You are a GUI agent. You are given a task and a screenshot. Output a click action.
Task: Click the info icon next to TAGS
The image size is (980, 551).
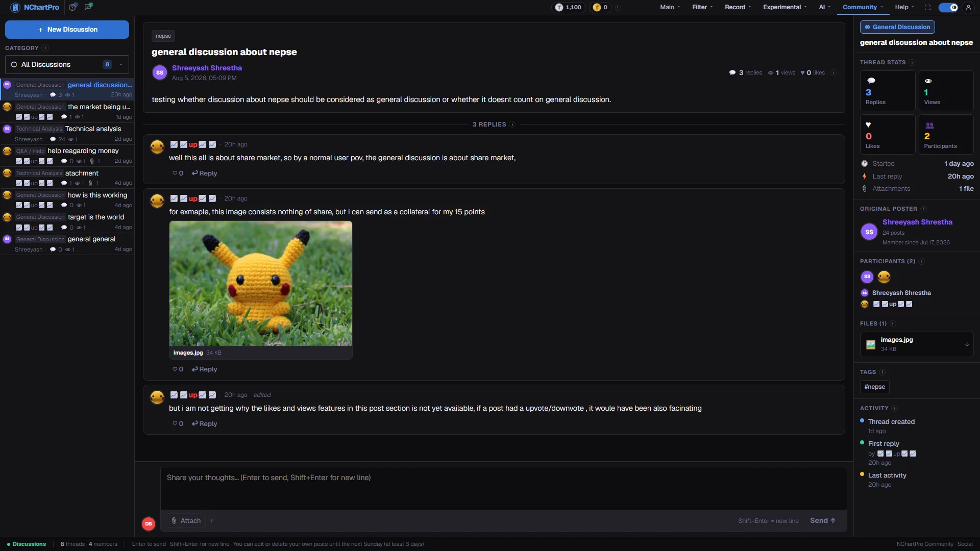pos(883,372)
